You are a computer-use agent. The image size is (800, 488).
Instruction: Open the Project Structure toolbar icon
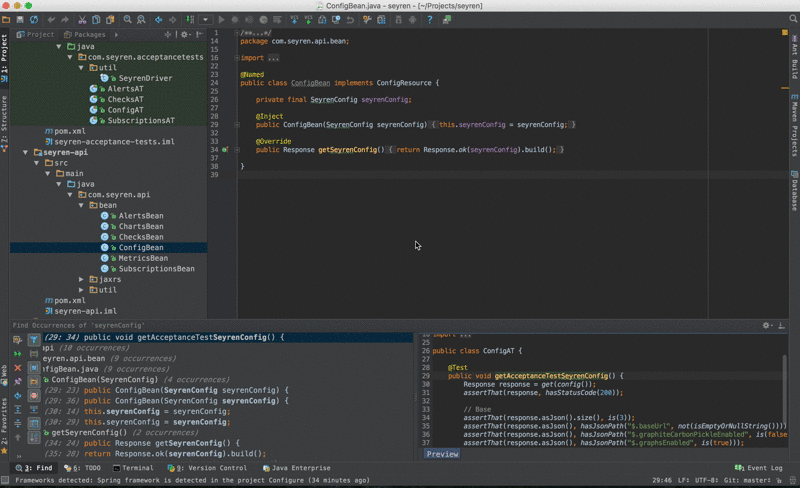coord(381,20)
